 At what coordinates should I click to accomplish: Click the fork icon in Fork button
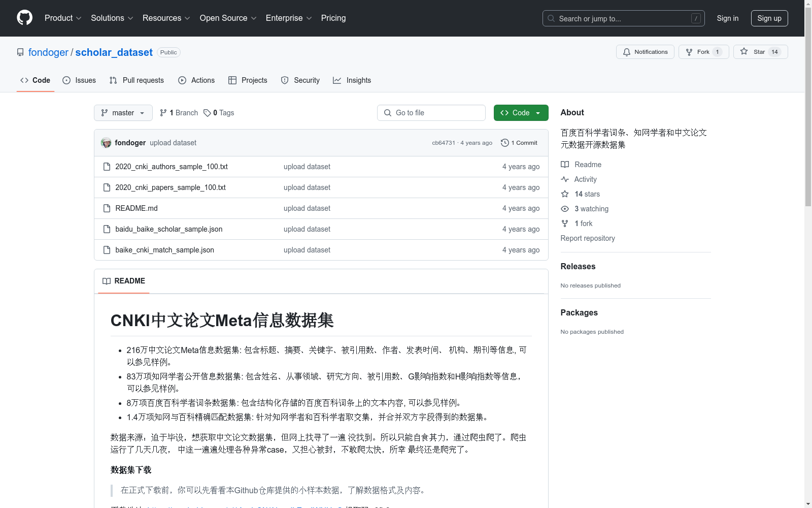click(689, 52)
